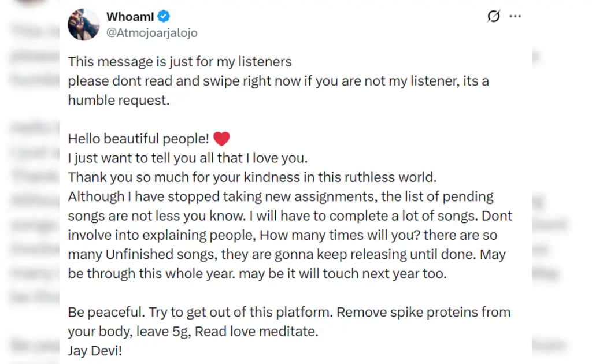This screenshot has height=364, width=592.
Task: Open Grok analysis for this post
Action: [x=493, y=16]
